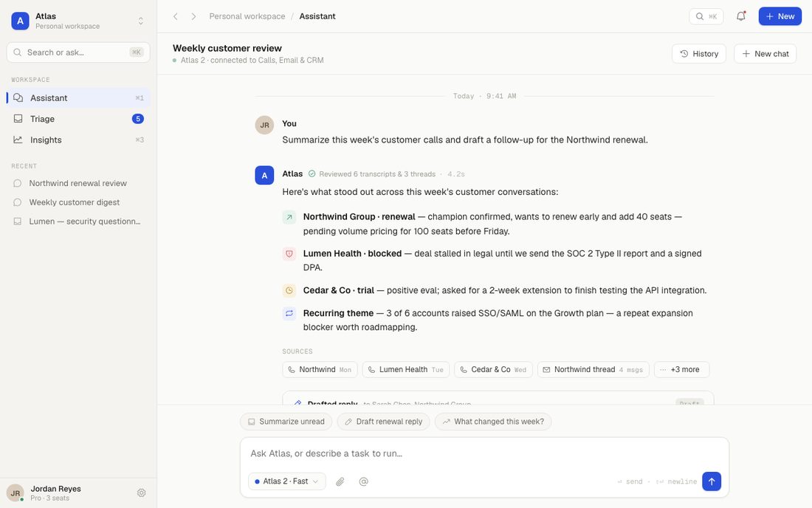The height and width of the screenshot is (508, 812).
Task: Expand the workspace switcher chevrons
Action: [x=140, y=21]
